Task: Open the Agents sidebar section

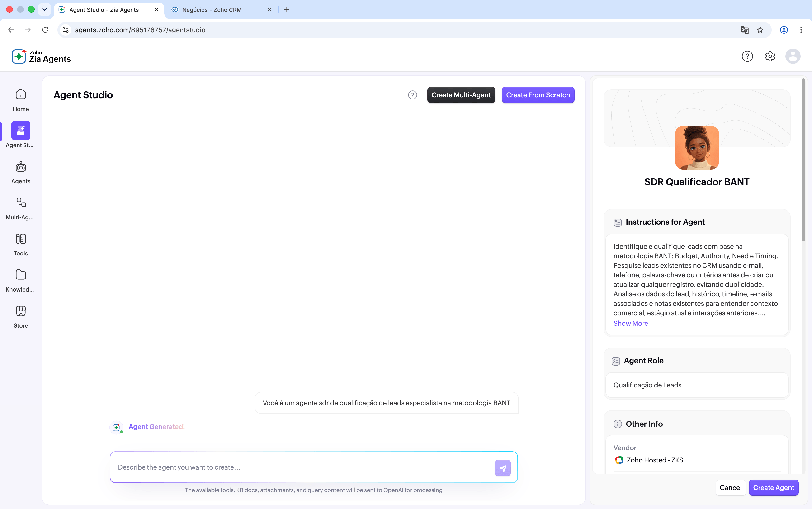Action: (21, 172)
